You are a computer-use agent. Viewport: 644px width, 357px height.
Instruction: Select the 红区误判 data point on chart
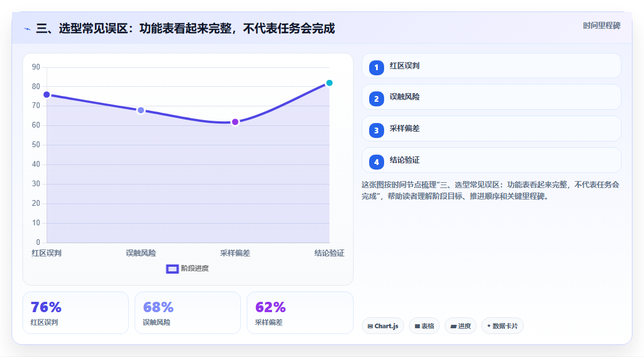coord(47,95)
